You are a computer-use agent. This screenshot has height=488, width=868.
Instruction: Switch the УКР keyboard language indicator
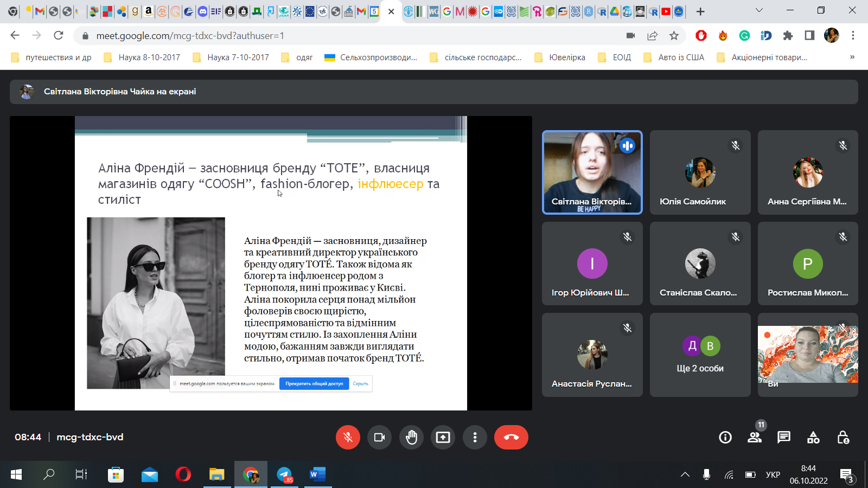tap(773, 474)
